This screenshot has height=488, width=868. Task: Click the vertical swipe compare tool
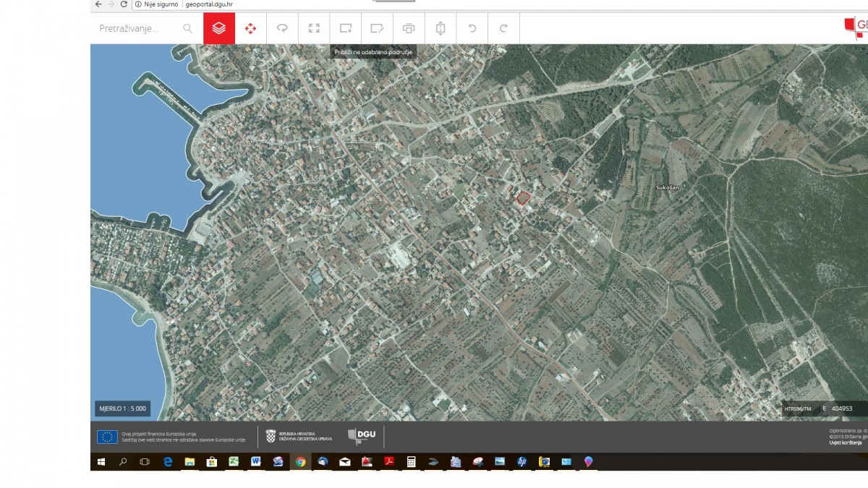pos(441,28)
